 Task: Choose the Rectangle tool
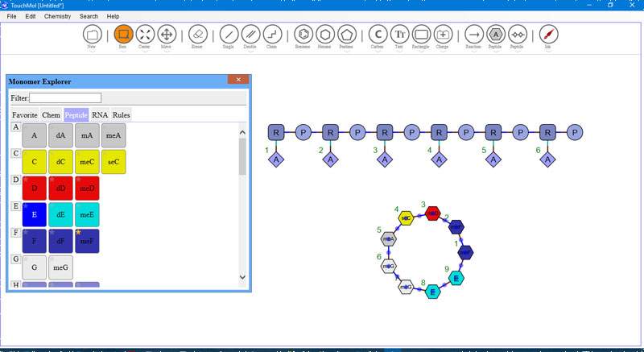pos(421,35)
